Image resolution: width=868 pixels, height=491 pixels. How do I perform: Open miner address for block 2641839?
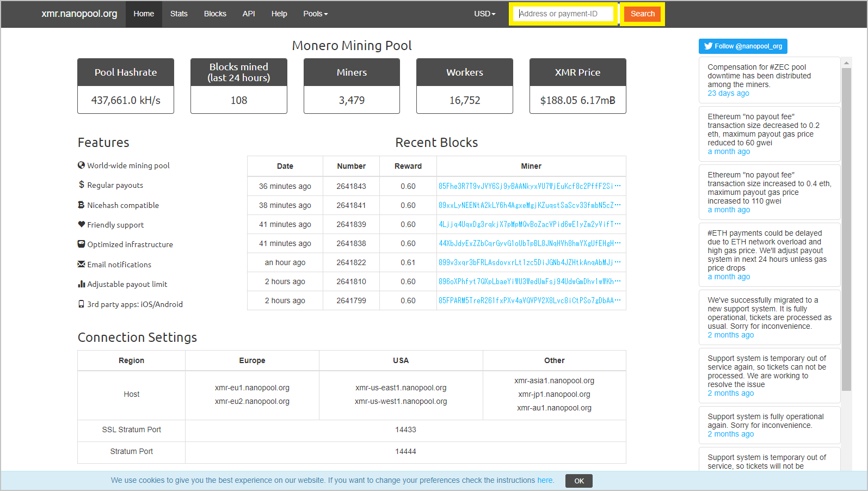tap(530, 224)
